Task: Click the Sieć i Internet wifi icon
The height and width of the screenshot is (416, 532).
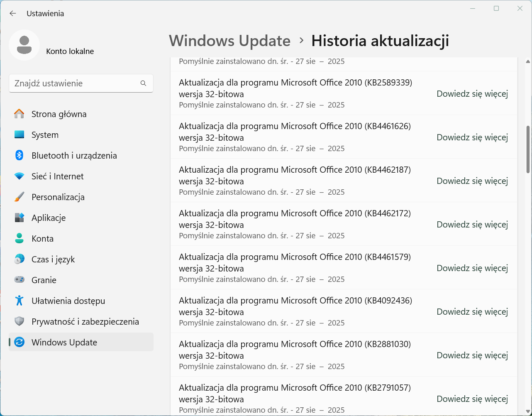Action: [x=19, y=176]
